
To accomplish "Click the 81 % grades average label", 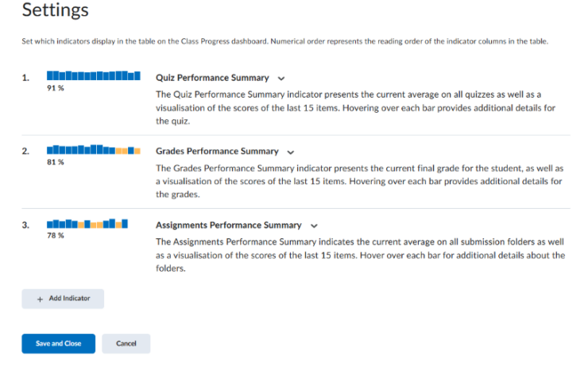I will (x=56, y=162).
